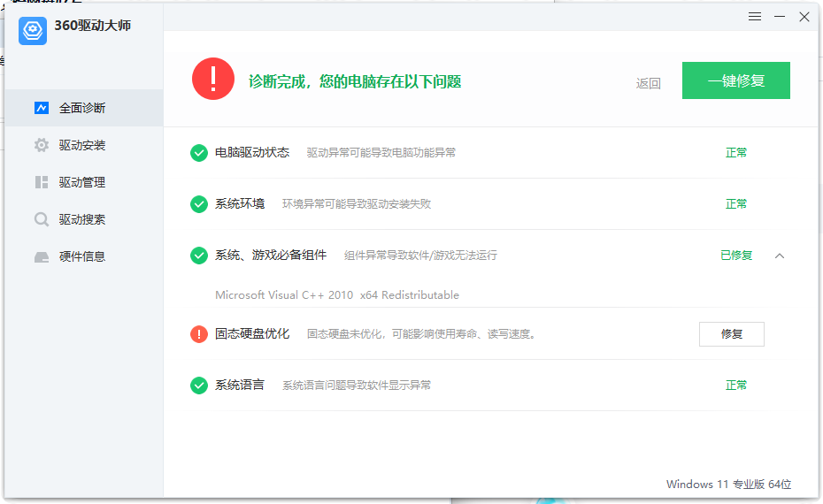
Task: Click the 驱动管理 grid icon
Action: coord(42,182)
